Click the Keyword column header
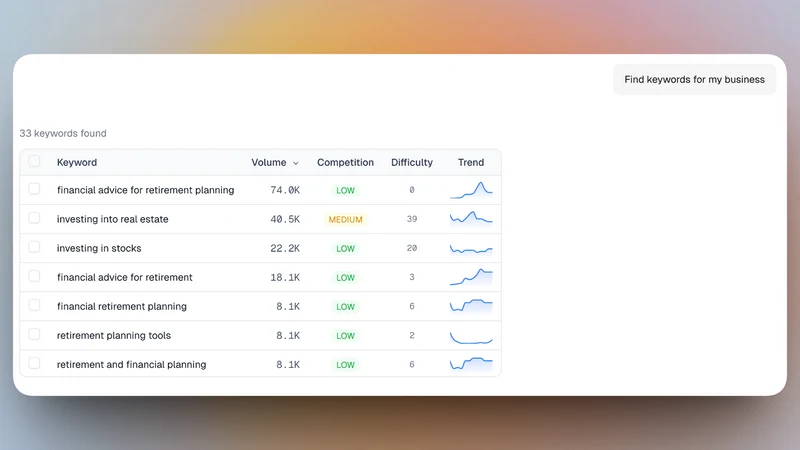 click(x=77, y=162)
